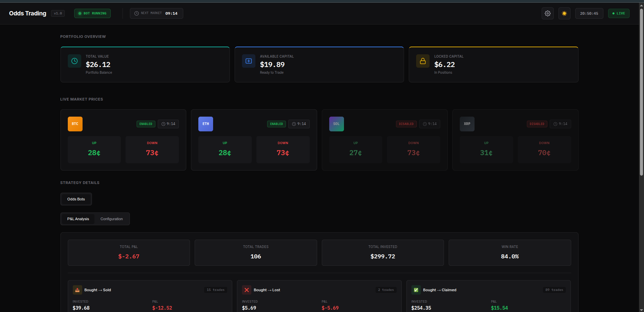Click the ETH market icon
644x312 pixels.
click(205, 124)
